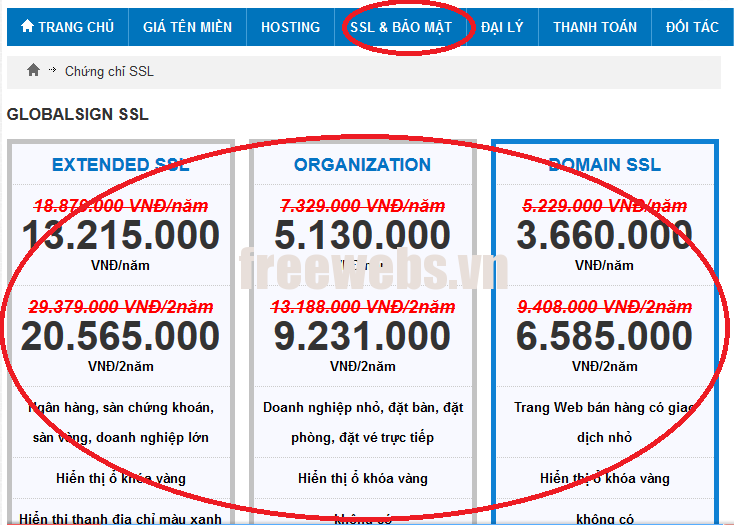Click the 3.660.000 Domain SSL yearly price
This screenshot has width=734, height=525.
(x=604, y=236)
